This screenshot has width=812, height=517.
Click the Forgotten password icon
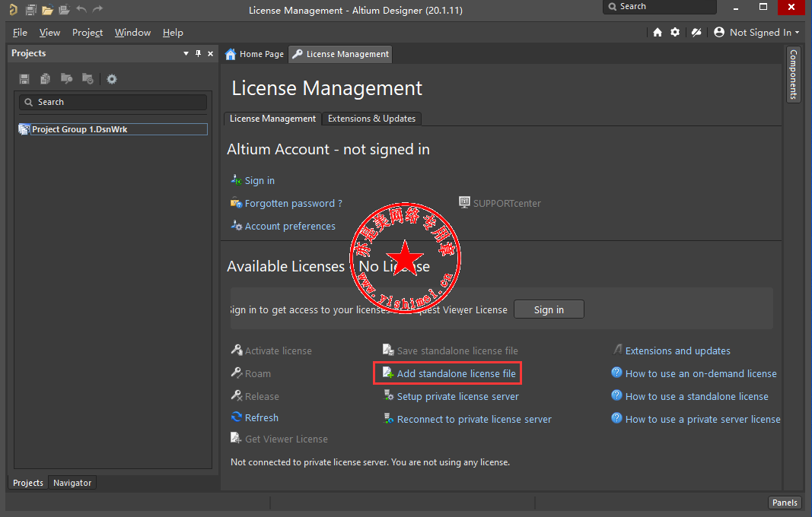[x=236, y=203]
